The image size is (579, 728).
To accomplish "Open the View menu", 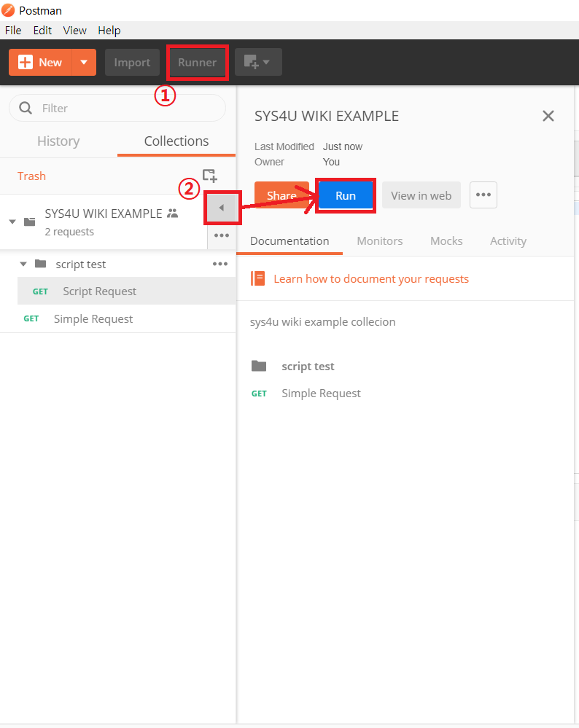I will 75,30.
